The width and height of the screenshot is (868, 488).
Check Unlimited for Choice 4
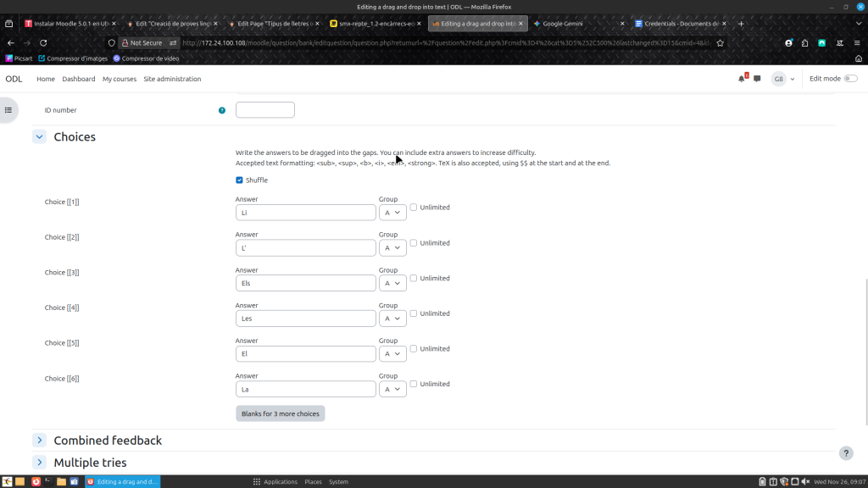(x=414, y=313)
